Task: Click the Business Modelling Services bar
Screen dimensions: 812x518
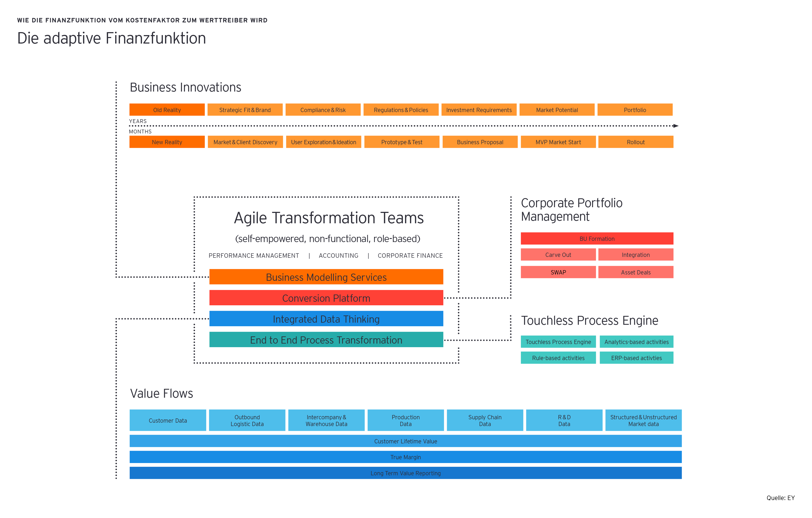Action: pos(326,277)
